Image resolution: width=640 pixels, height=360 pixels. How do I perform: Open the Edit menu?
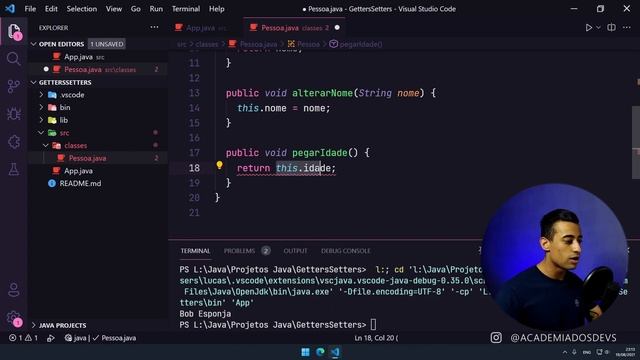pos(51,9)
